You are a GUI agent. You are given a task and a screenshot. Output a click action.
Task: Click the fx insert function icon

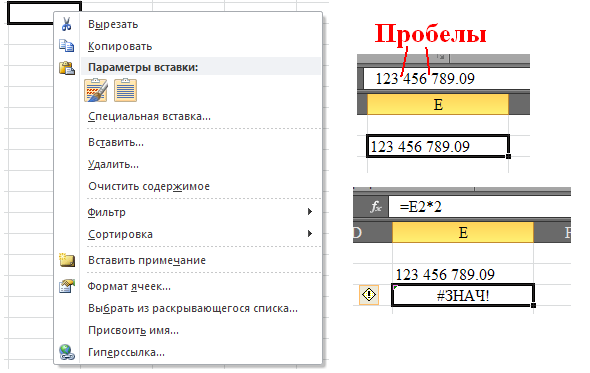(x=376, y=207)
